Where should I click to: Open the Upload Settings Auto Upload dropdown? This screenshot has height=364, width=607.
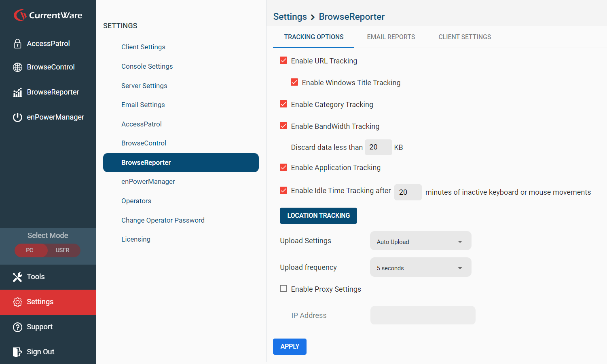click(x=421, y=241)
